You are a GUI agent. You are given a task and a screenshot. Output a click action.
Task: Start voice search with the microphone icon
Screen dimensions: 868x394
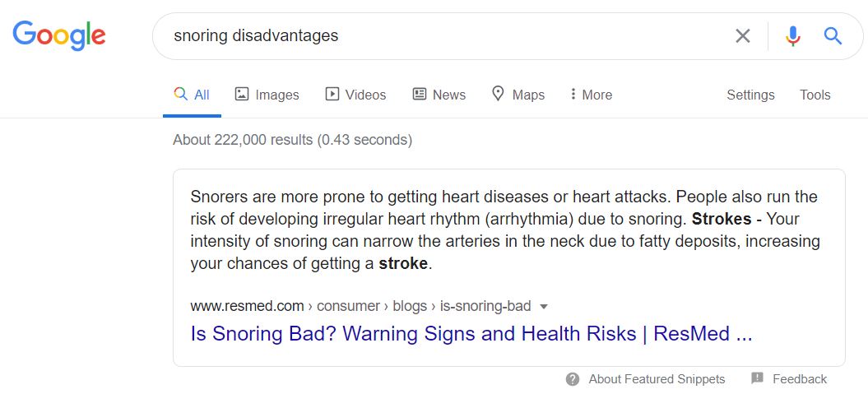[792, 36]
